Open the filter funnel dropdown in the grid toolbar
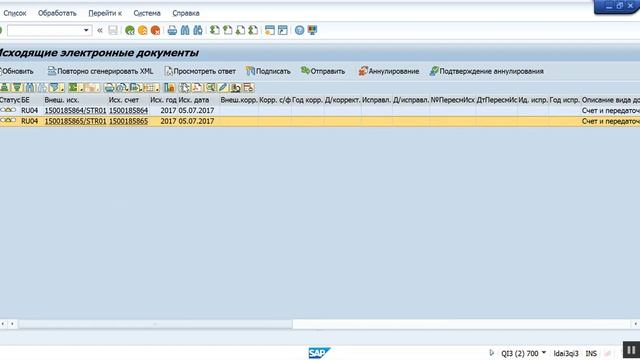 (57, 87)
